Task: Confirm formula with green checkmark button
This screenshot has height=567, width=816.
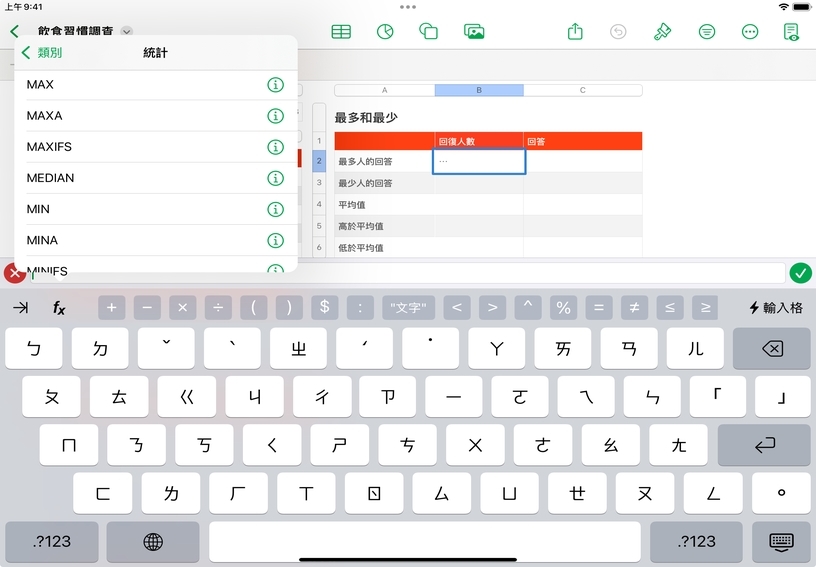Action: 800,273
